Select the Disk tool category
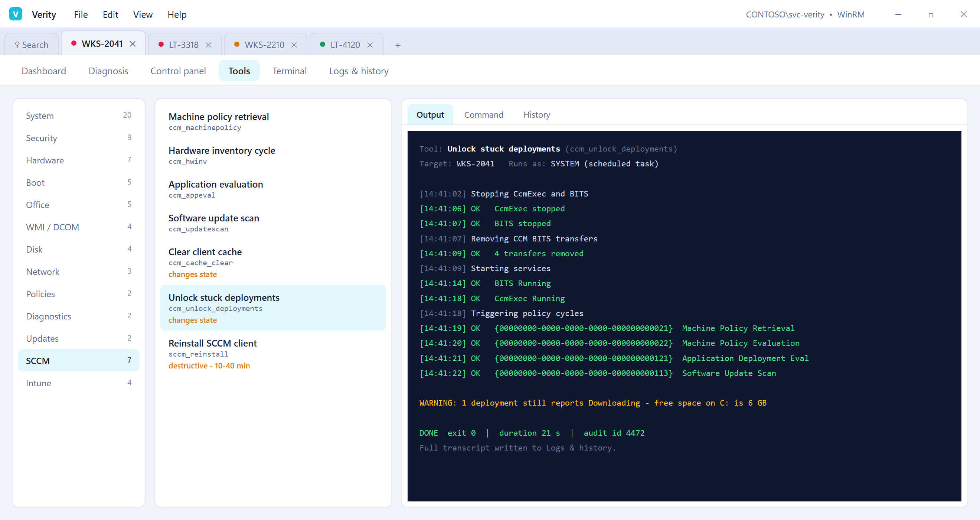This screenshot has width=980, height=520. point(79,249)
